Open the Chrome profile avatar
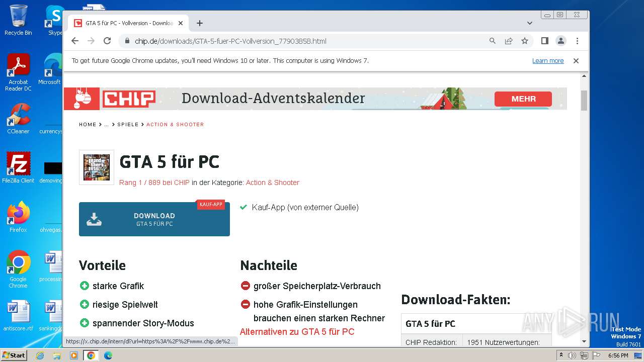The width and height of the screenshot is (644, 362). click(560, 41)
